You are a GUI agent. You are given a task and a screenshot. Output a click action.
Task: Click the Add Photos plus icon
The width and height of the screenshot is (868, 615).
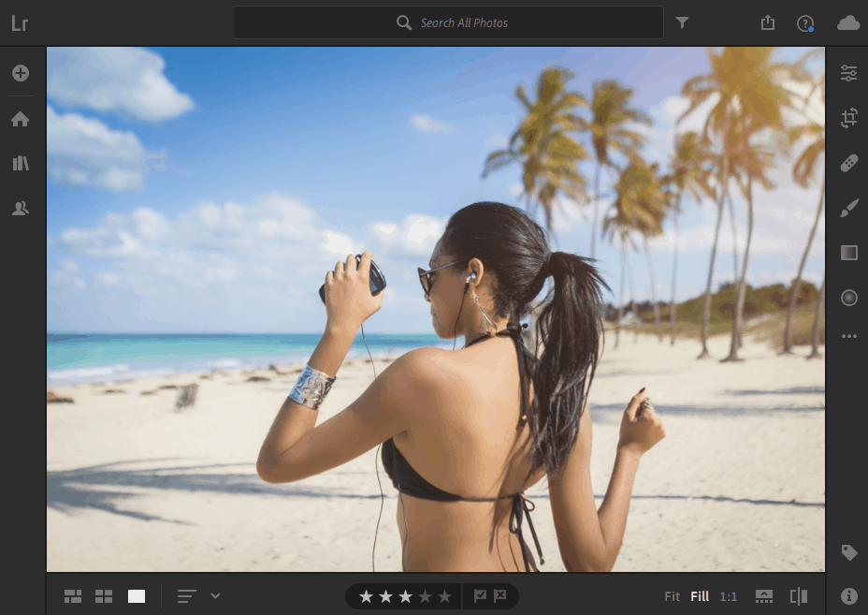click(21, 73)
